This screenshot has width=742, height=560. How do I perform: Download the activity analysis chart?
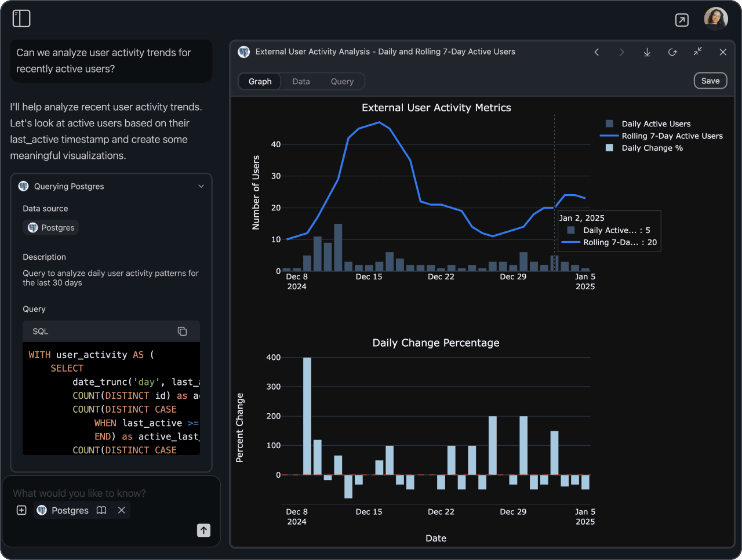(647, 52)
